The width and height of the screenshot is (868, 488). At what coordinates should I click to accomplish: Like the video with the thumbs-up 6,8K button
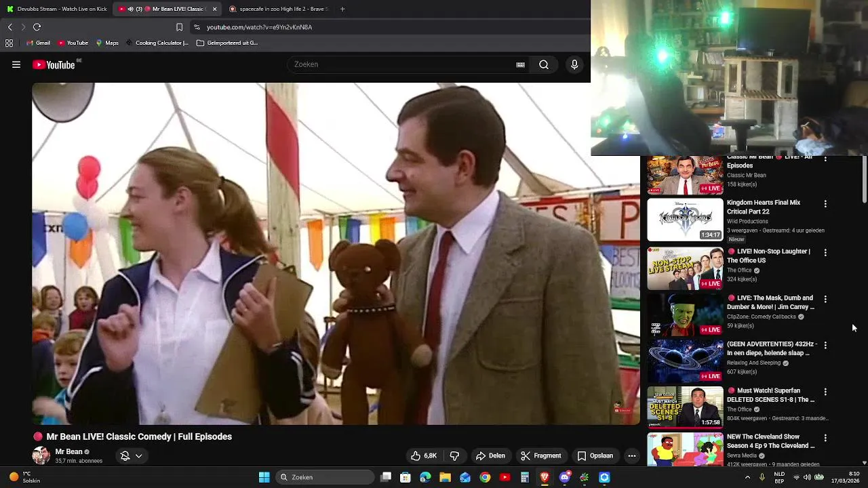pos(424,455)
